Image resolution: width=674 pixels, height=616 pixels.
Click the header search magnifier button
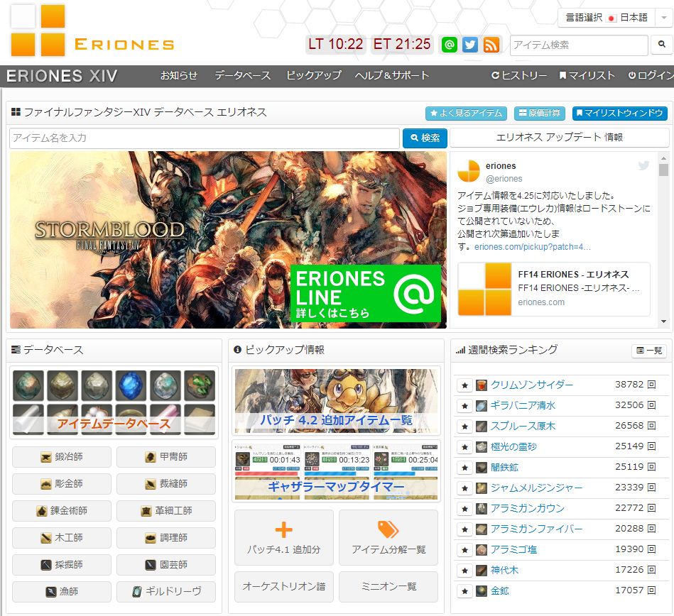click(662, 44)
